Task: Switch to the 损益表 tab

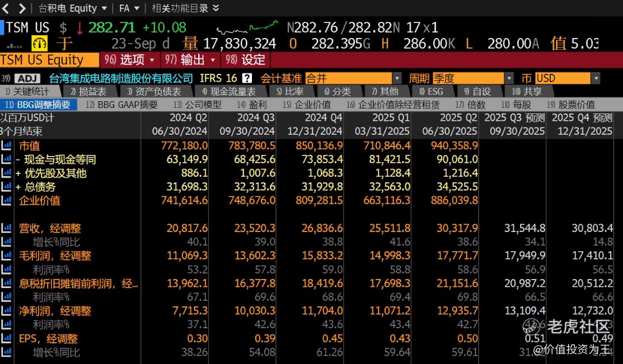Action: coord(88,92)
